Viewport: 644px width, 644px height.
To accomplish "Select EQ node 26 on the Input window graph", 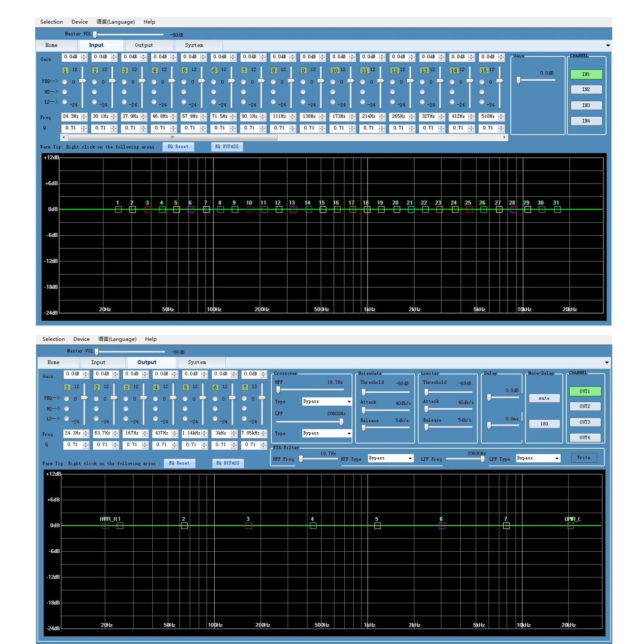I will tap(483, 210).
